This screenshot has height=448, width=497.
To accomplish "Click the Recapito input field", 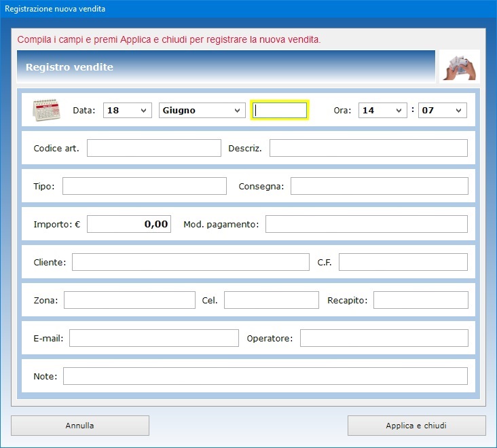I will coord(420,300).
